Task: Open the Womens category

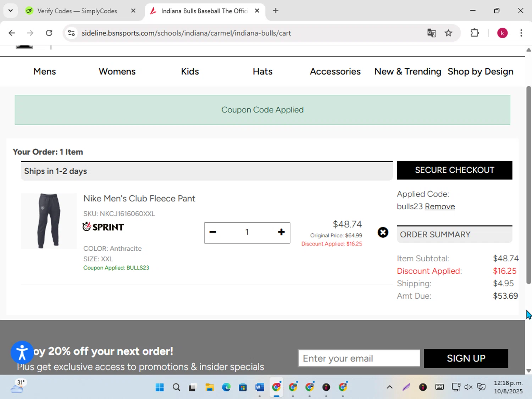Action: 117,71
